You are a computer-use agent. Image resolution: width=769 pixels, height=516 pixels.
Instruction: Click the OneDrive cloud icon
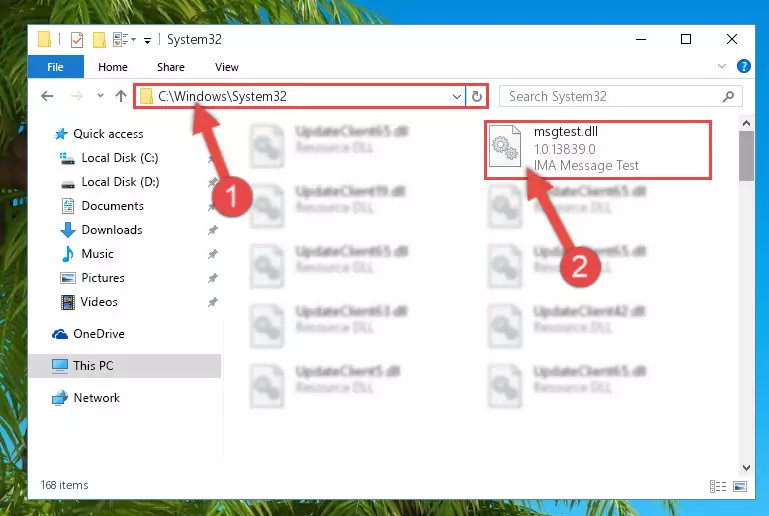pyautogui.click(x=60, y=334)
